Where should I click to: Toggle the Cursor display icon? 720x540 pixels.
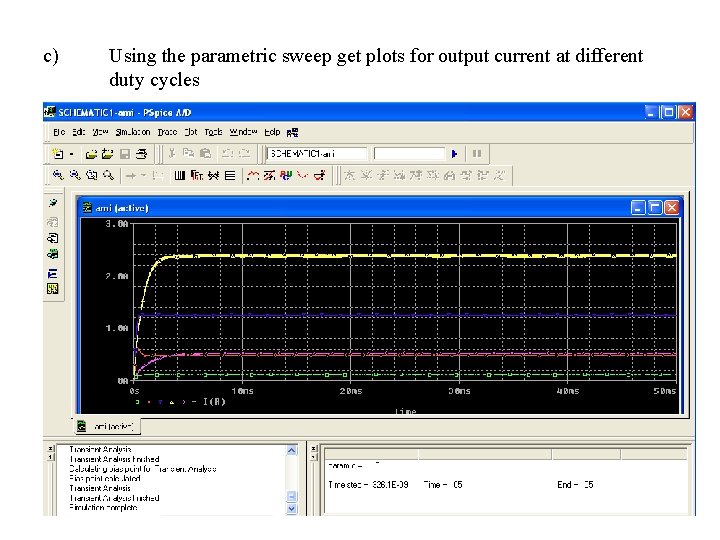[x=320, y=175]
